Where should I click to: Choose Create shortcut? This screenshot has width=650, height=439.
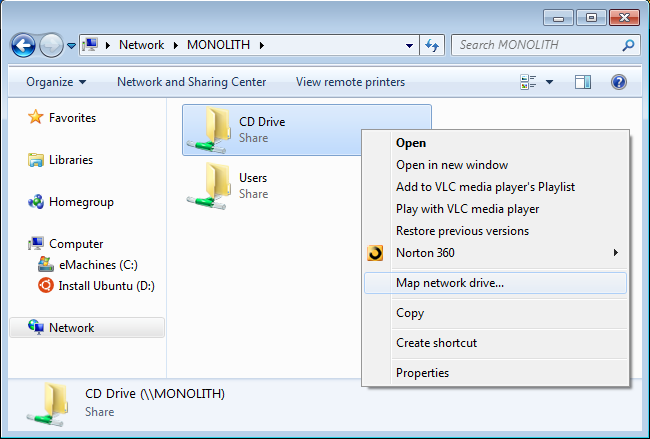495,343
